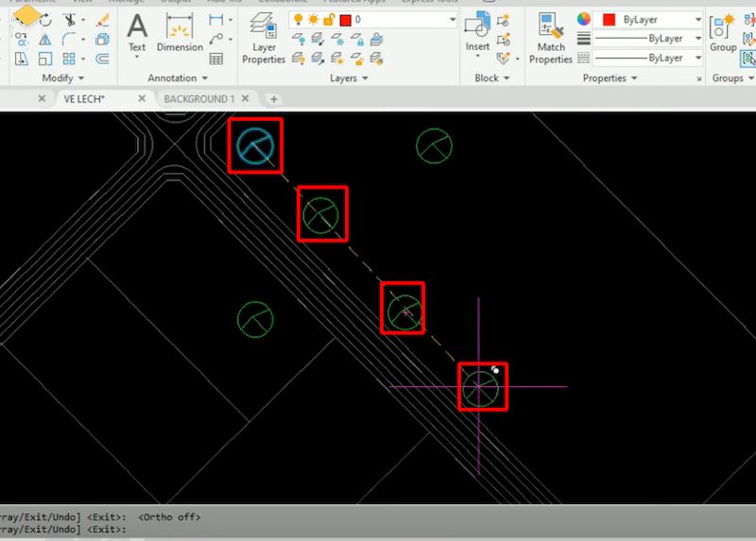Image resolution: width=756 pixels, height=541 pixels.
Task: Open Properties panel dialog launcher arrow
Action: tap(698, 78)
